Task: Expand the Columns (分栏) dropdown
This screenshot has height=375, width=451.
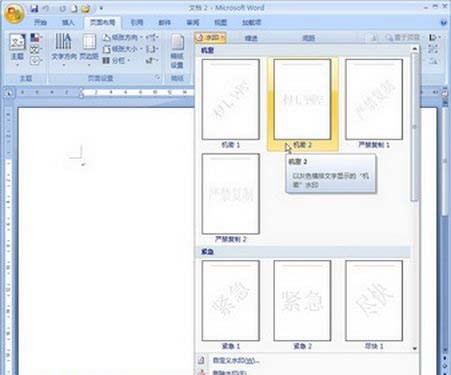Action: click(x=116, y=60)
